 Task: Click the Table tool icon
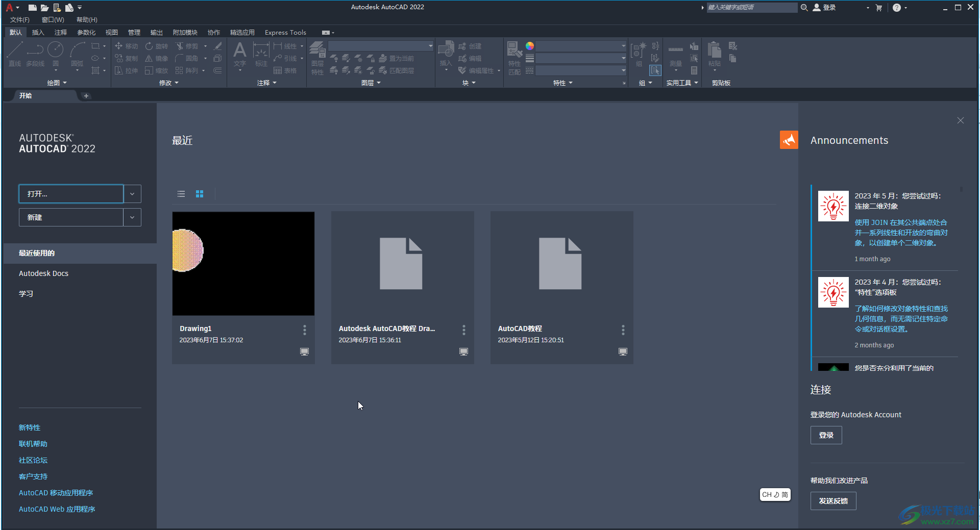[278, 70]
